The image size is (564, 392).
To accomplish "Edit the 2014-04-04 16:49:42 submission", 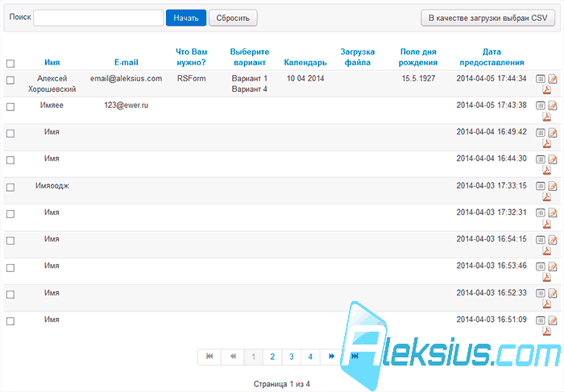I will pos(553,132).
